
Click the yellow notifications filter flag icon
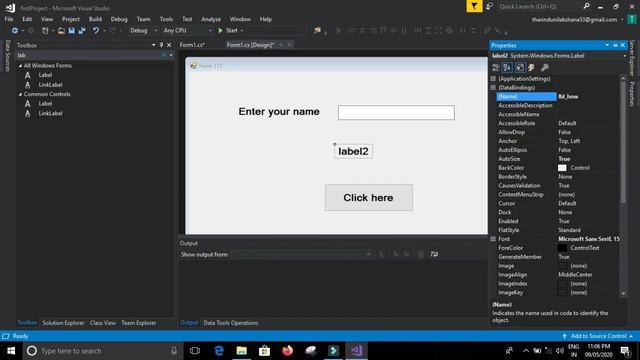coord(474,6)
